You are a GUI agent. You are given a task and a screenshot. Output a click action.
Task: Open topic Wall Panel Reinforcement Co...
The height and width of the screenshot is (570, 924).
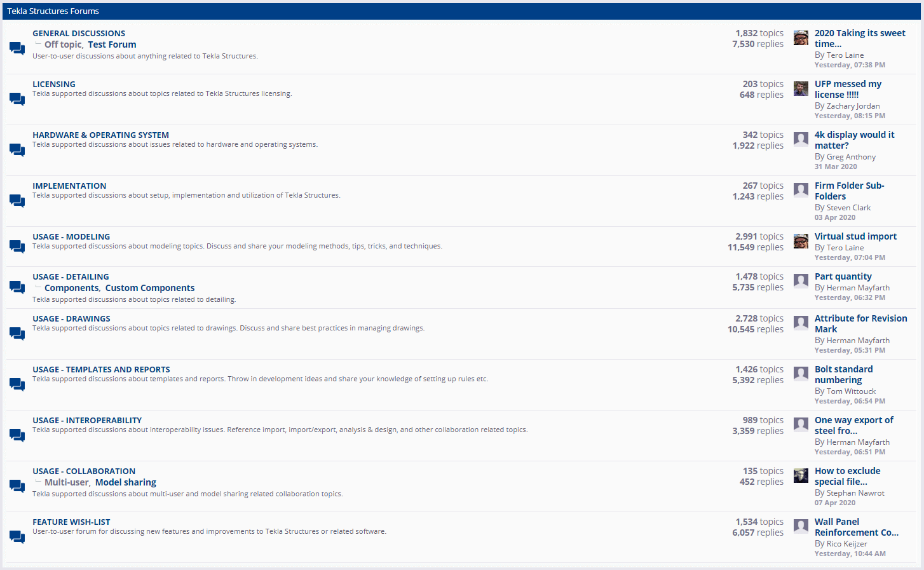(857, 527)
